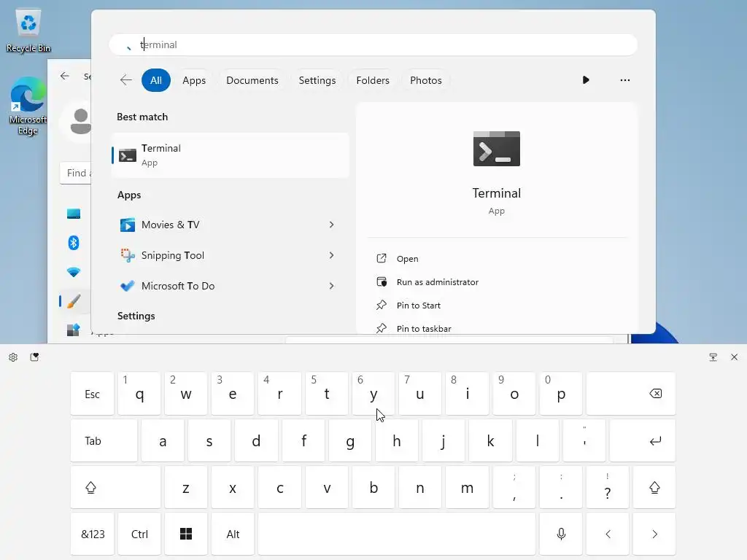This screenshot has height=560, width=747.
Task: Click the Apps icon in Settings sidebar
Action: click(x=74, y=330)
